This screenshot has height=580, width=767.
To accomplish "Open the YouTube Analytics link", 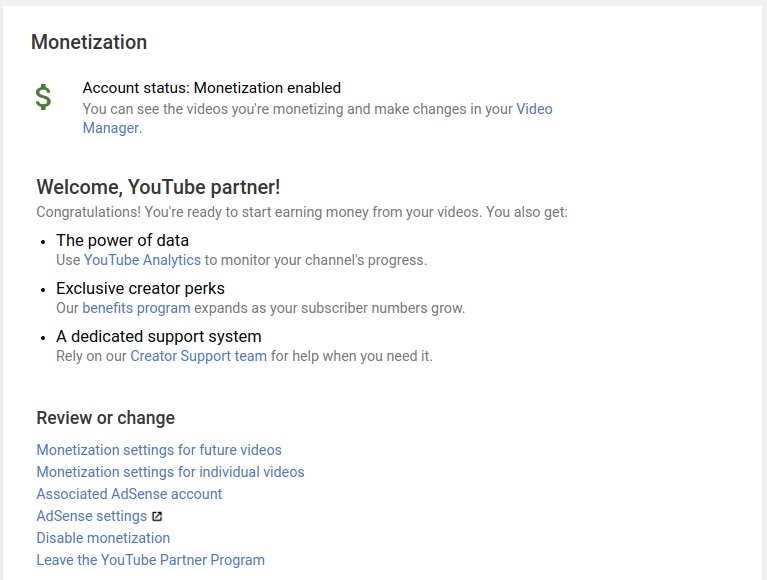I will pos(142,260).
